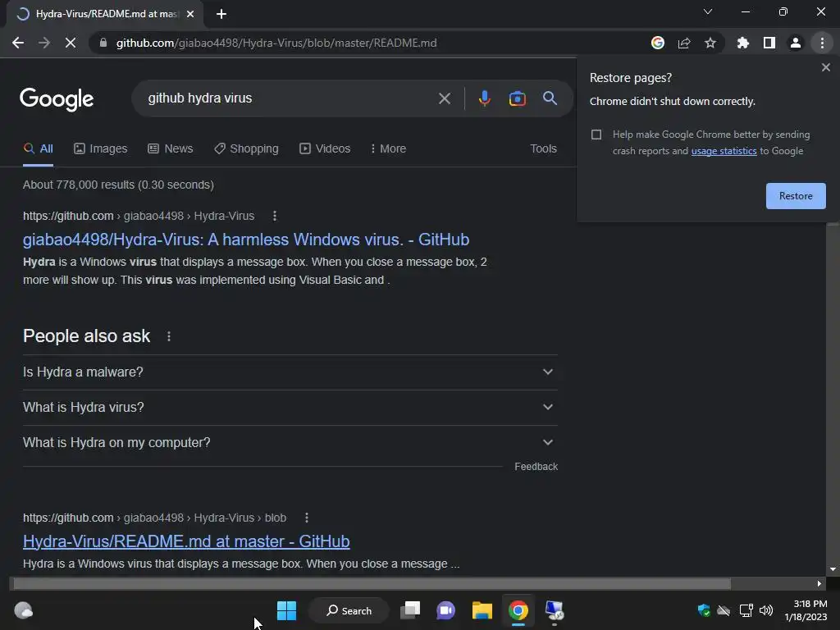
Task: Click the 'About 778,000 results' text
Action: pyautogui.click(x=118, y=185)
